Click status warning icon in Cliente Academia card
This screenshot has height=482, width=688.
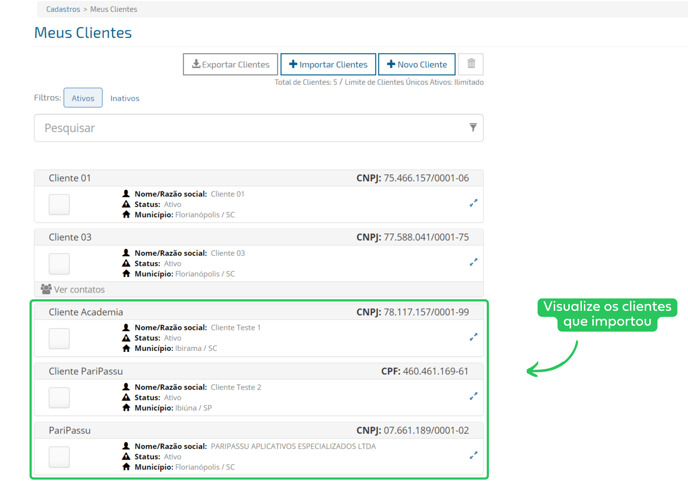(x=126, y=338)
